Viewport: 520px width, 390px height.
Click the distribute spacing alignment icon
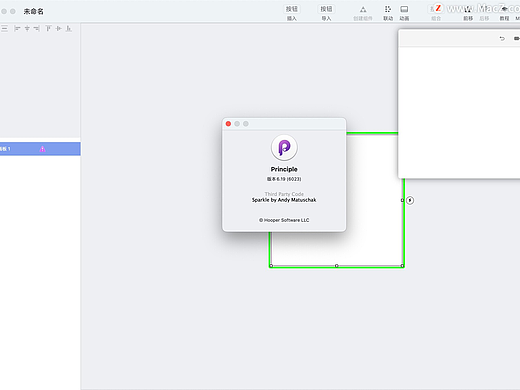4,29
